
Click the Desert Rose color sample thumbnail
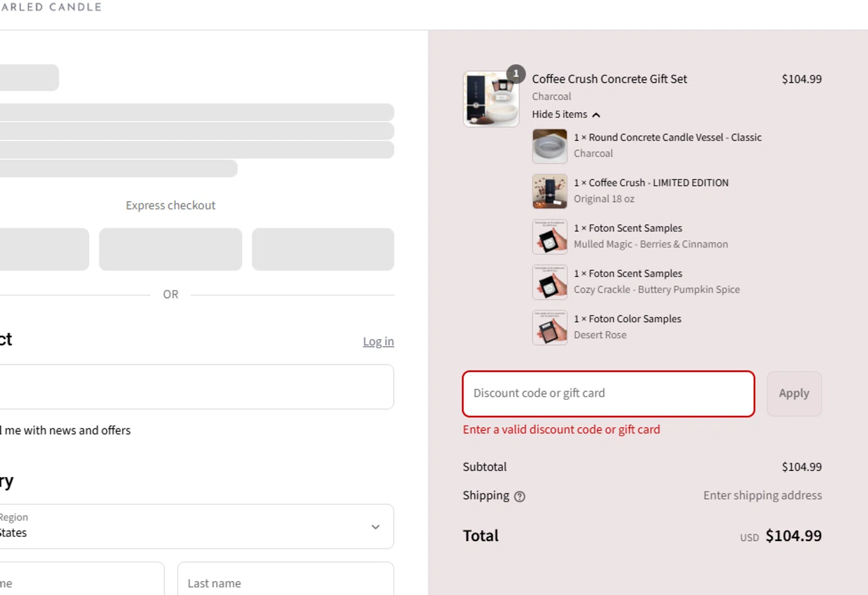[x=550, y=328]
